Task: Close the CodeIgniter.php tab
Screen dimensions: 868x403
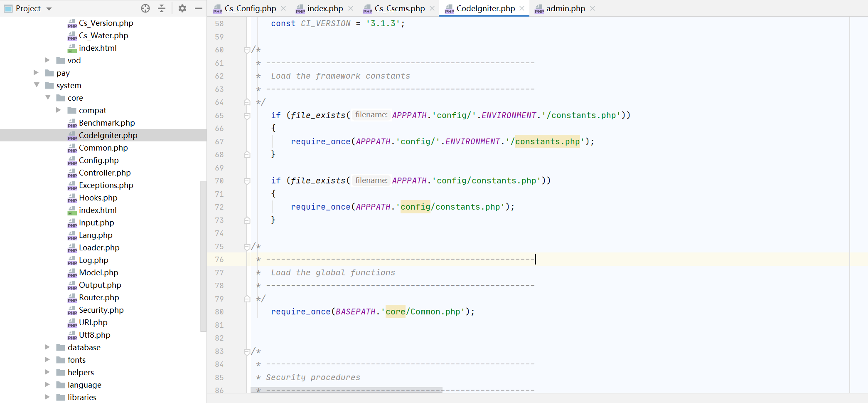Action: (522, 8)
